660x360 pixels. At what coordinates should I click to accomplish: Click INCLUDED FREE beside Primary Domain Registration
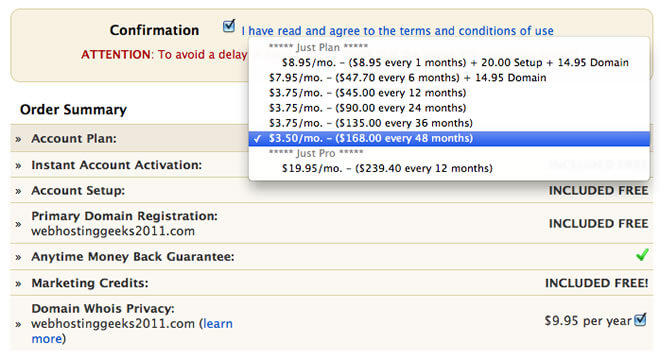[x=598, y=223]
